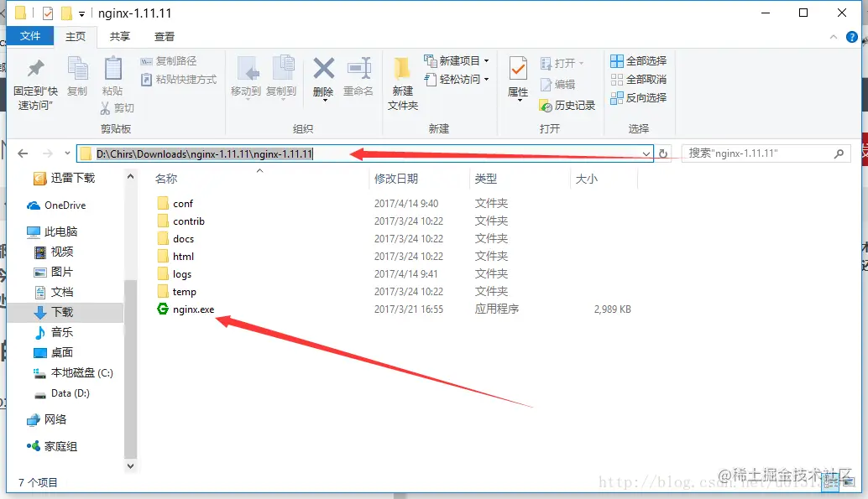Image resolution: width=868 pixels, height=499 pixels.
Task: Select Pictures (图片) in sidebar
Action: (x=54, y=273)
